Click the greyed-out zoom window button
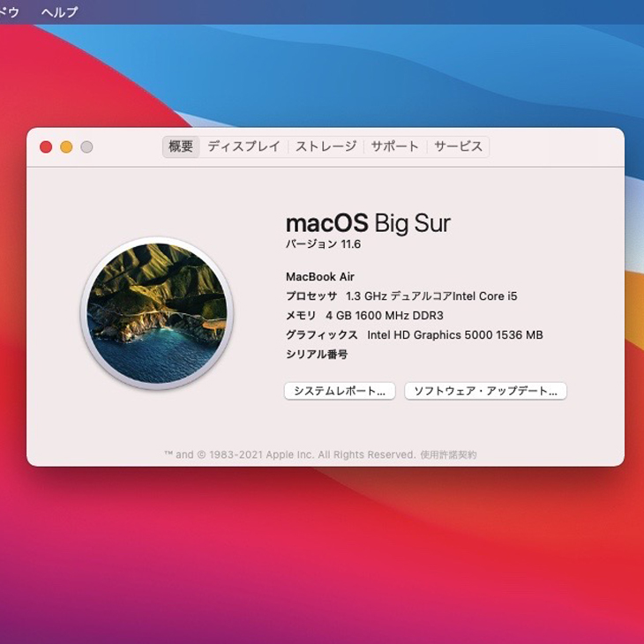644x644 pixels. [x=86, y=147]
